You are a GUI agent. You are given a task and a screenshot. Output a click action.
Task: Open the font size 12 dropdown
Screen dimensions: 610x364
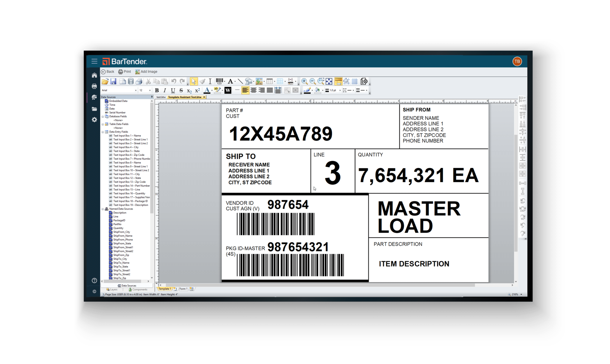click(150, 90)
